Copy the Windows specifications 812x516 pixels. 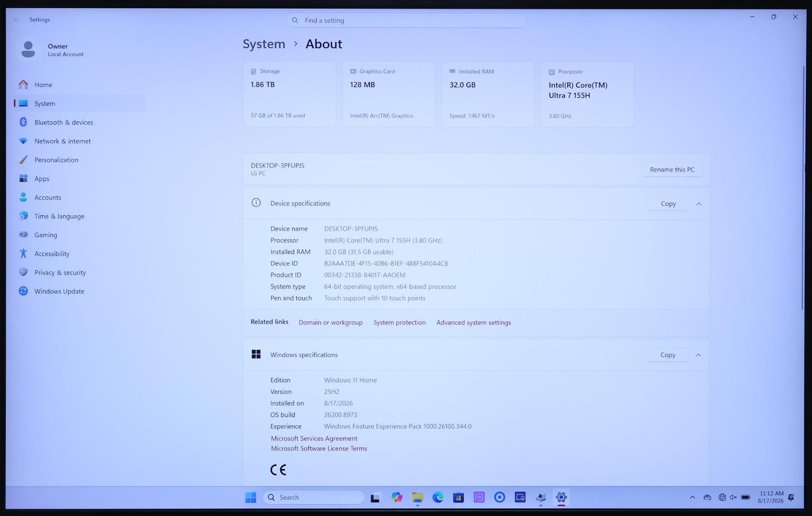click(x=668, y=355)
